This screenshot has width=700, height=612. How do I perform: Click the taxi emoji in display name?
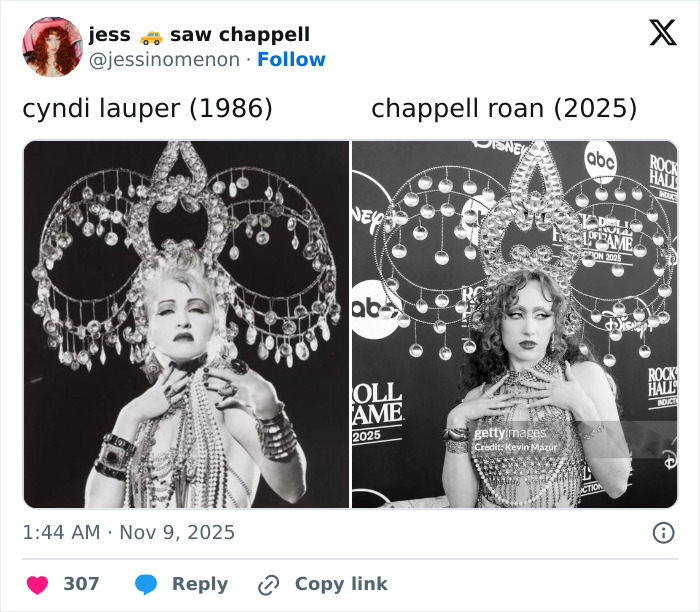(x=150, y=36)
